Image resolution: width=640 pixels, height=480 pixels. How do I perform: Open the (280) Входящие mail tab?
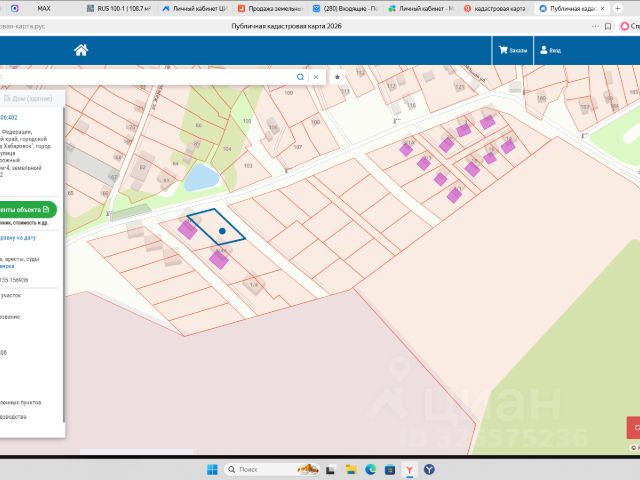click(345, 8)
